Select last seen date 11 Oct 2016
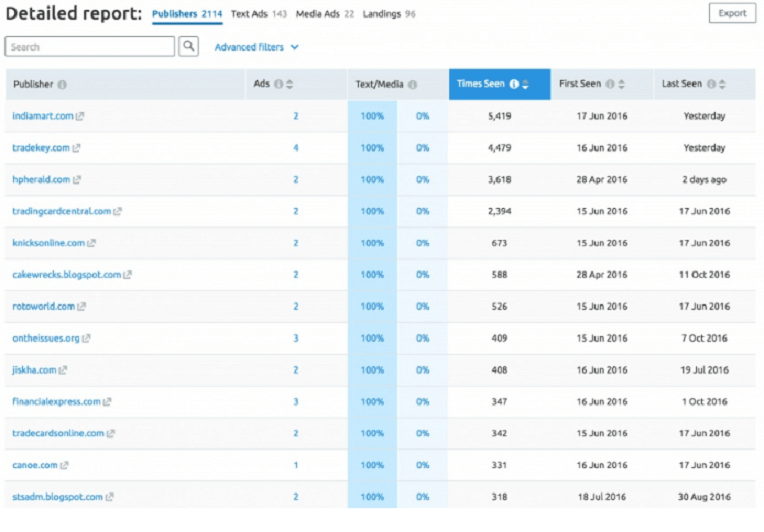This screenshot has width=764, height=532. pos(705,275)
